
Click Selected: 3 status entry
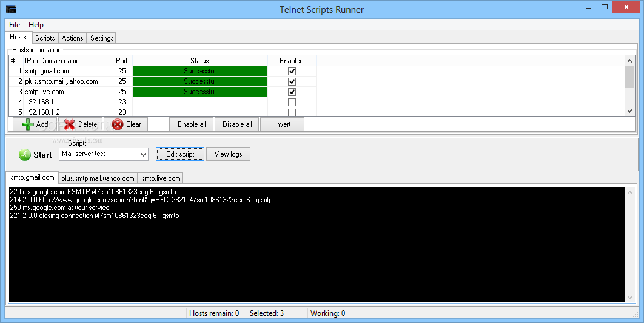pyautogui.click(x=267, y=313)
